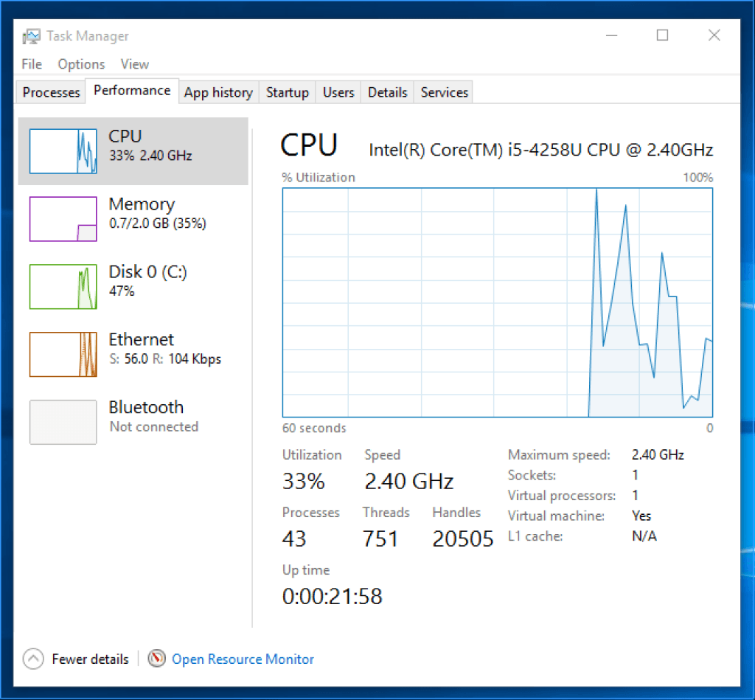
Task: Show the Users tab
Action: (338, 92)
